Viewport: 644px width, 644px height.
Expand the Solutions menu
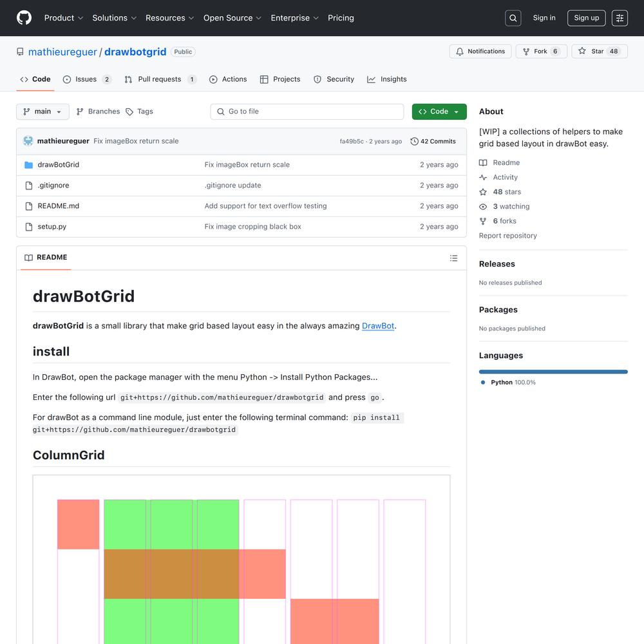[x=114, y=18]
